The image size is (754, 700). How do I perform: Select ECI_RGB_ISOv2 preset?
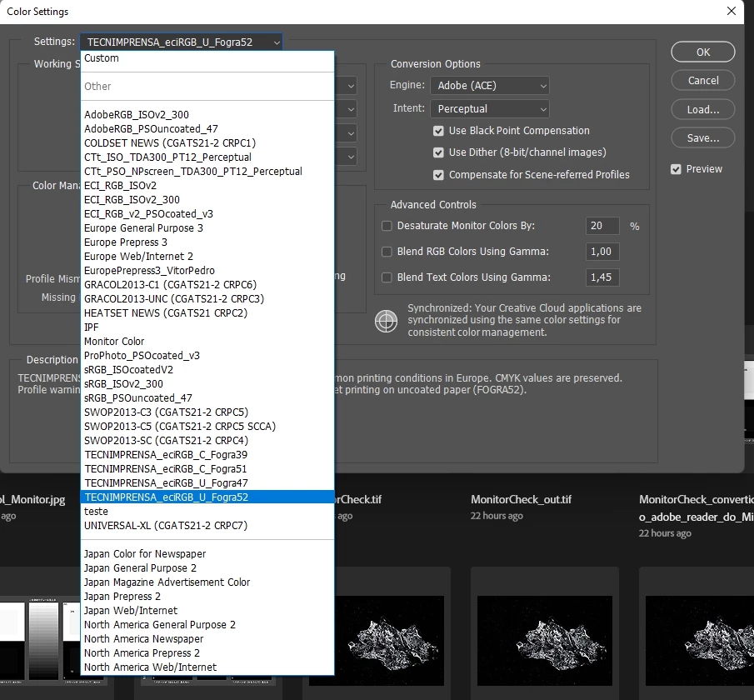207,186
